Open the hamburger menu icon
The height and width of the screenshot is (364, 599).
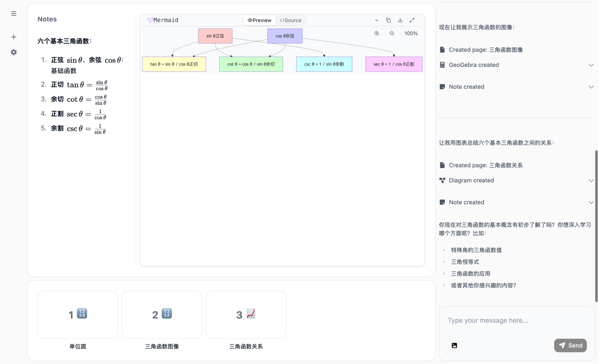coord(14,13)
